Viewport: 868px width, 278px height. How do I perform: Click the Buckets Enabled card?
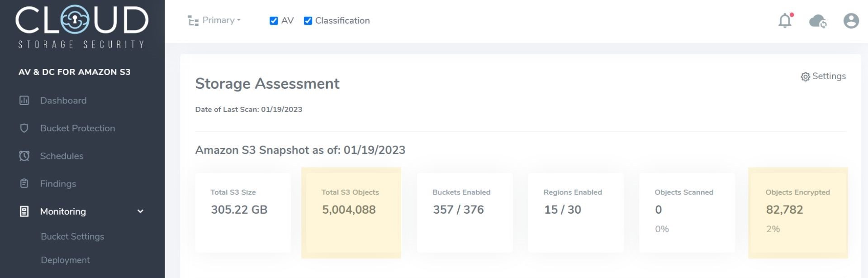click(x=465, y=213)
